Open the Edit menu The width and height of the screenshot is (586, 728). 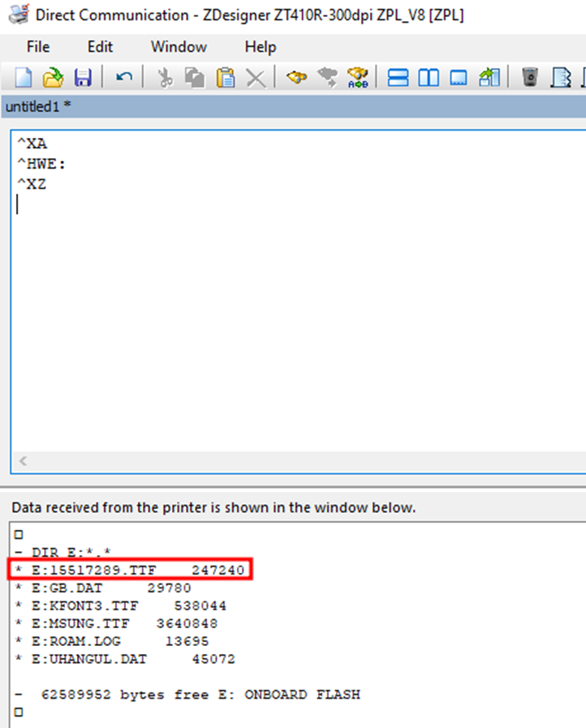tap(100, 46)
